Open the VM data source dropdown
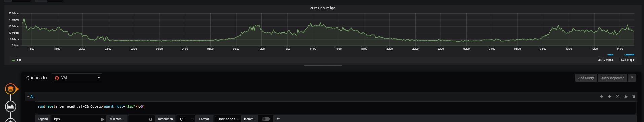The image size is (644, 122). pyautogui.click(x=77, y=78)
